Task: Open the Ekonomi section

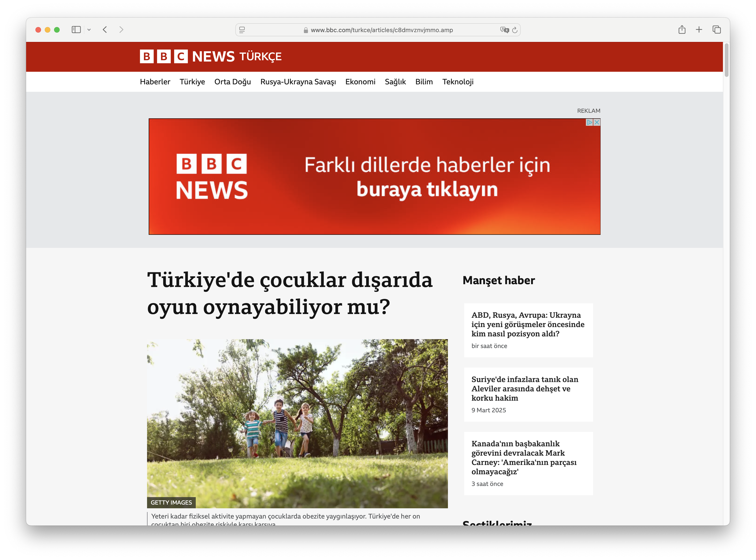Action: 360,82
